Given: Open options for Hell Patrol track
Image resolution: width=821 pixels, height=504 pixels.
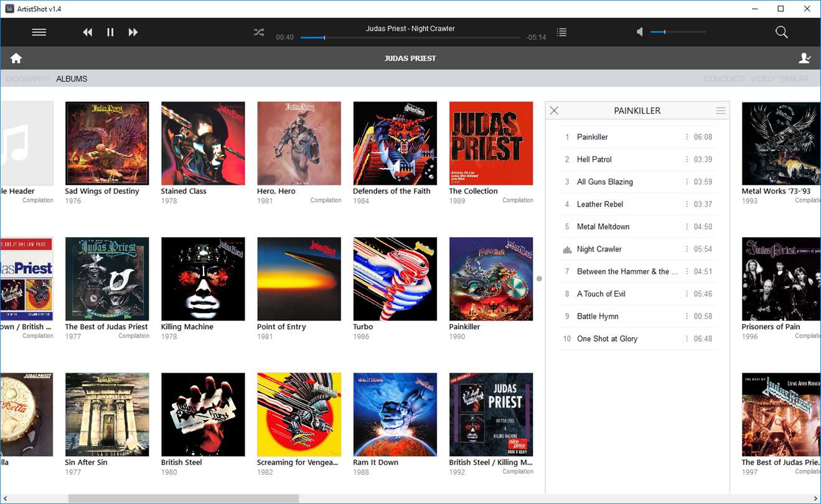Looking at the screenshot, I should pos(687,159).
